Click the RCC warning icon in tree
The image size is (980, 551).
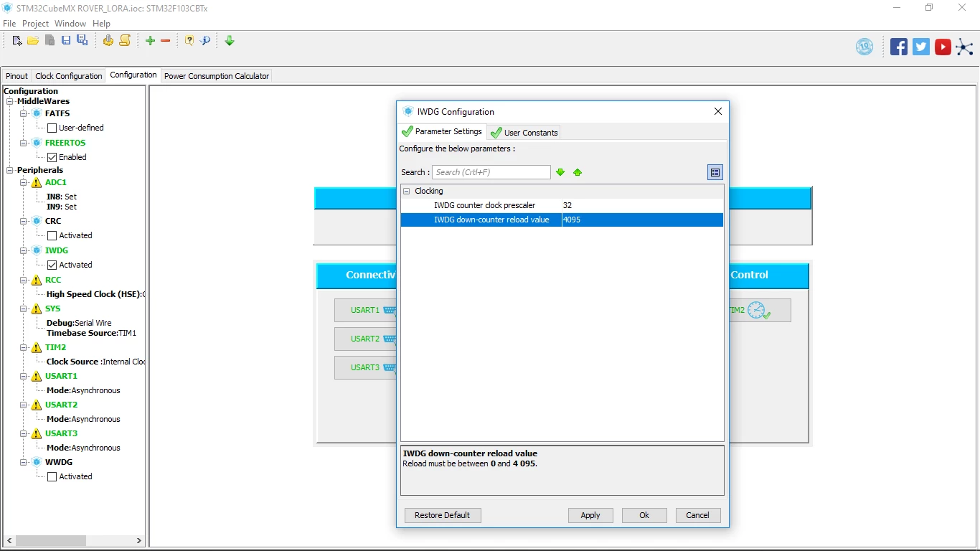click(x=36, y=281)
